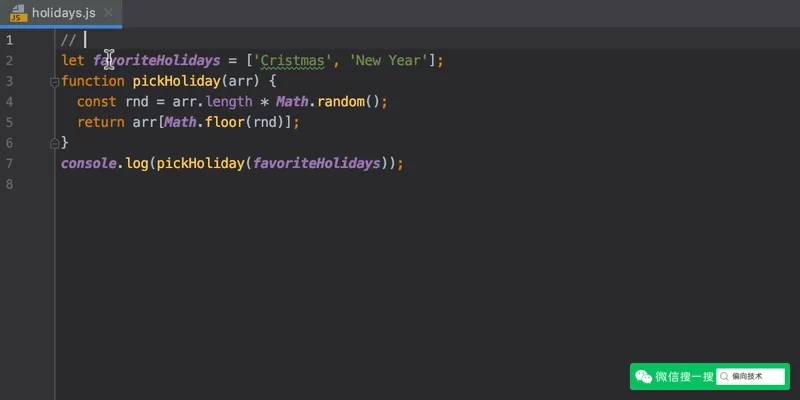The image size is (800, 400).
Task: Click the fold end marker on line 6
Action: [x=55, y=144]
